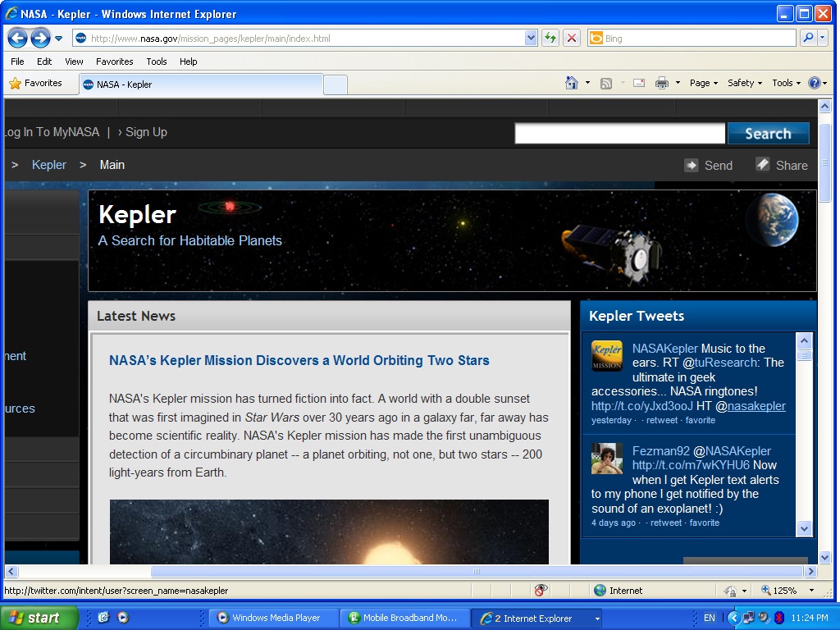Open a new tab with the blank tab button
The image size is (840, 630).
pyautogui.click(x=336, y=85)
